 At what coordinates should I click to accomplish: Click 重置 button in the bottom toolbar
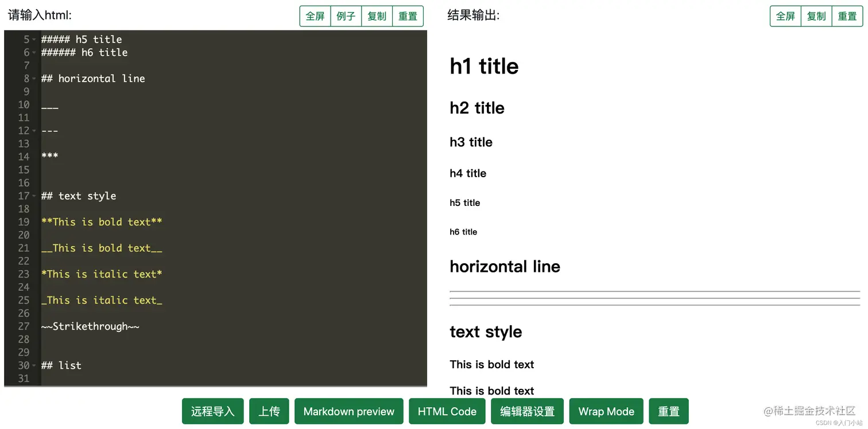coord(669,411)
